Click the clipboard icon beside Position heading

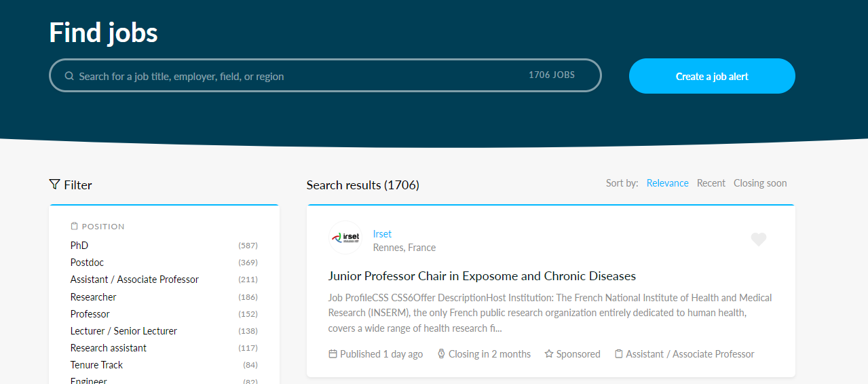point(75,227)
